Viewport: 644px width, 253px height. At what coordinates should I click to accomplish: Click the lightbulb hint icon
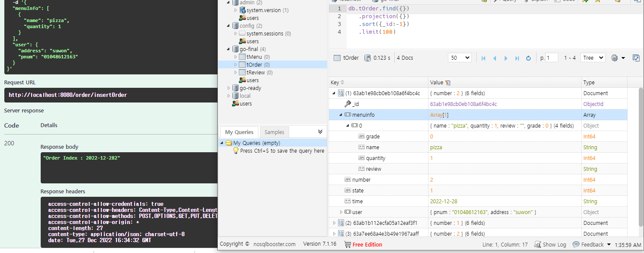236,151
